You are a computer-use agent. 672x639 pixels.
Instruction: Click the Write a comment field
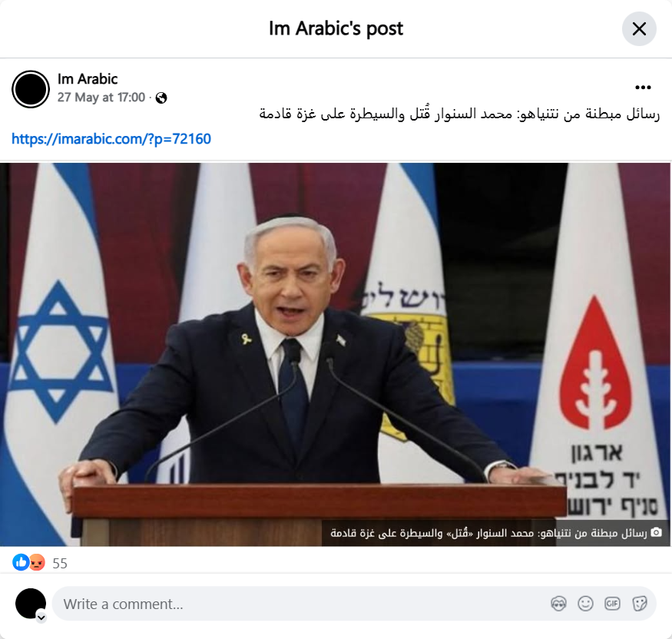[x=300, y=604]
